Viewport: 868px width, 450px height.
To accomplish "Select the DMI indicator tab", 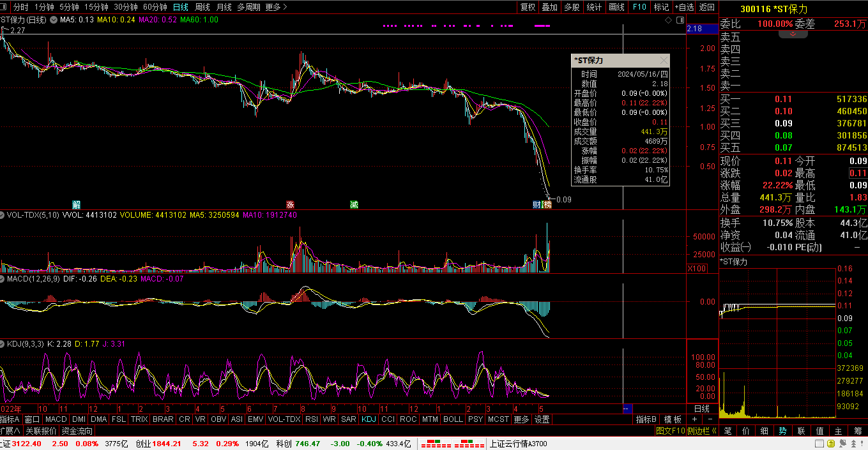I will [79, 419].
